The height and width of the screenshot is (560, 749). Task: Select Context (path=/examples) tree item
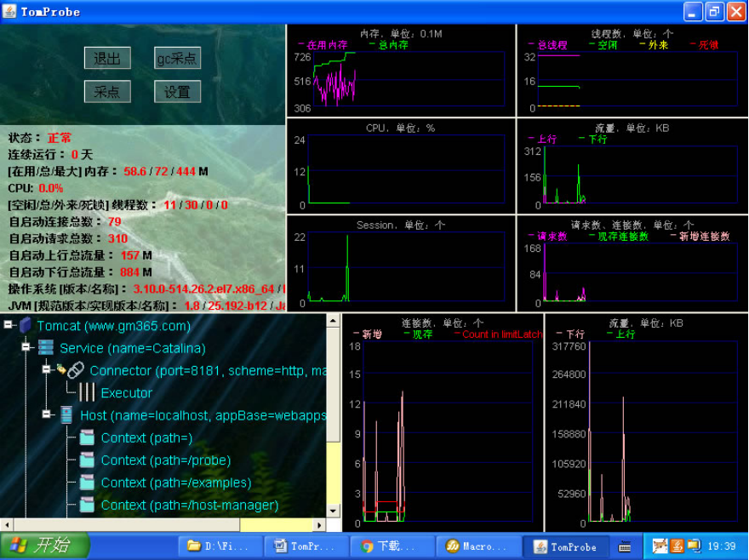tap(176, 483)
